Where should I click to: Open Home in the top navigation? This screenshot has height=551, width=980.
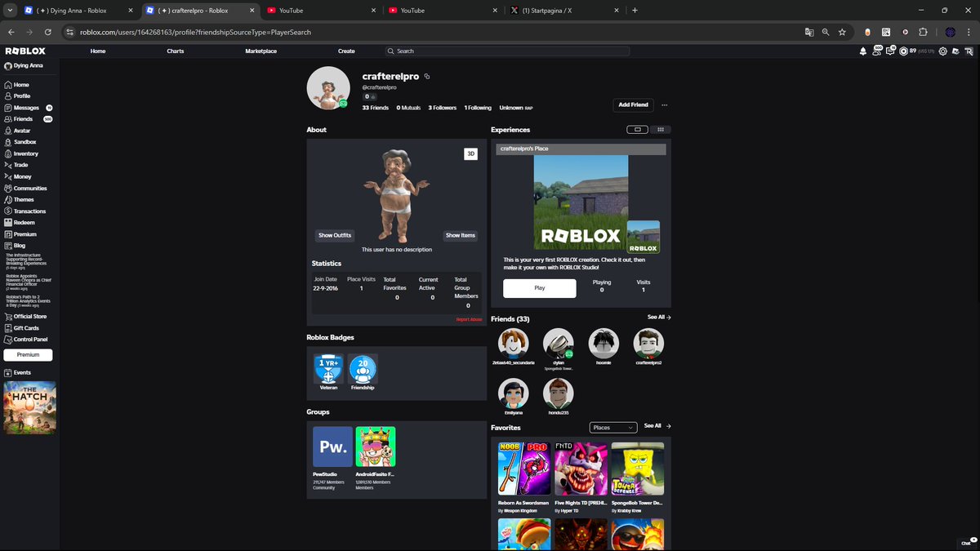point(98,51)
